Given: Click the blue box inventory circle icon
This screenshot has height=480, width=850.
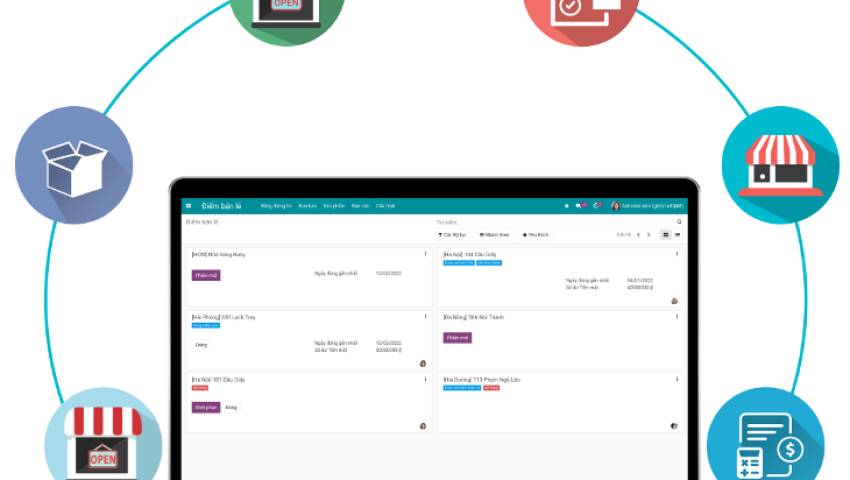Looking at the screenshot, I should click(75, 164).
